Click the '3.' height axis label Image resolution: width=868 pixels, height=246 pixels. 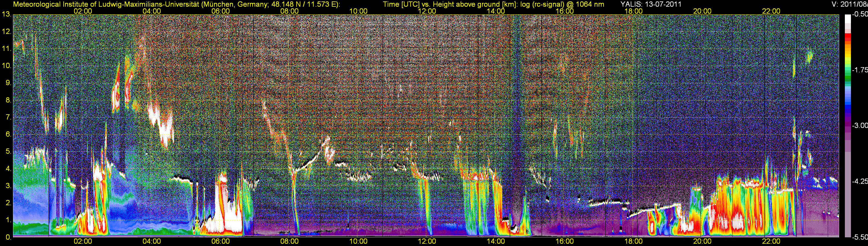point(9,186)
